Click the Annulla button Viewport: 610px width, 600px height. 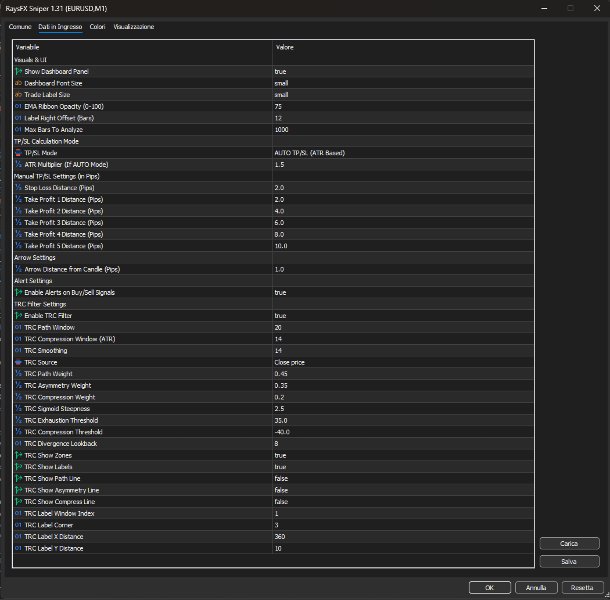point(536,588)
